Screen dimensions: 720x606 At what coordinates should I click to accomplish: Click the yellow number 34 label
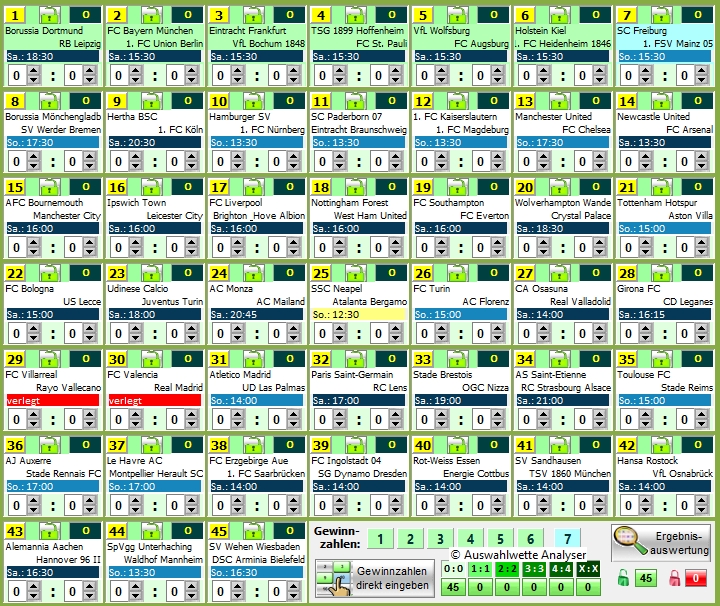525,359
